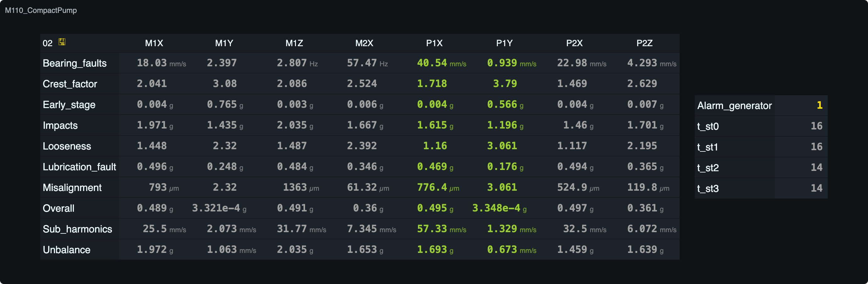Click Looseness P2Z value 2.195
The width and height of the screenshot is (868, 284).
click(x=642, y=146)
